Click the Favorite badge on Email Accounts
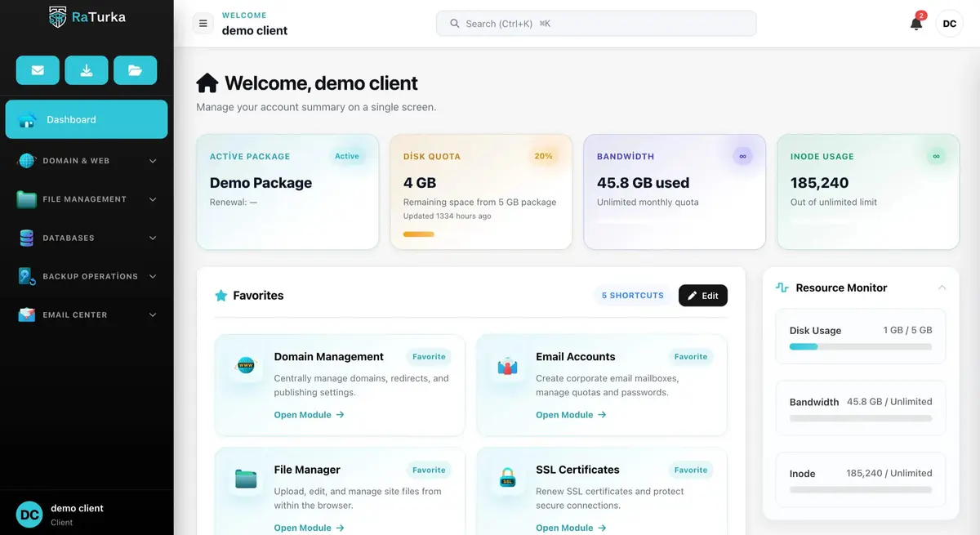 click(x=691, y=357)
